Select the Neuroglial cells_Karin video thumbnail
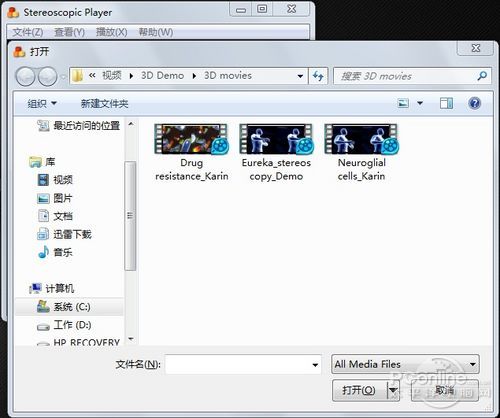500x418 pixels. point(361,139)
